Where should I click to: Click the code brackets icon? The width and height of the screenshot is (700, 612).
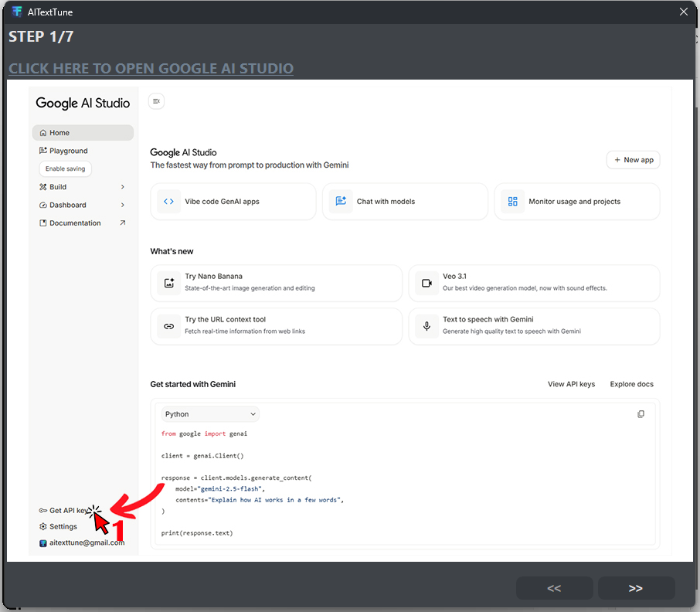coord(168,202)
